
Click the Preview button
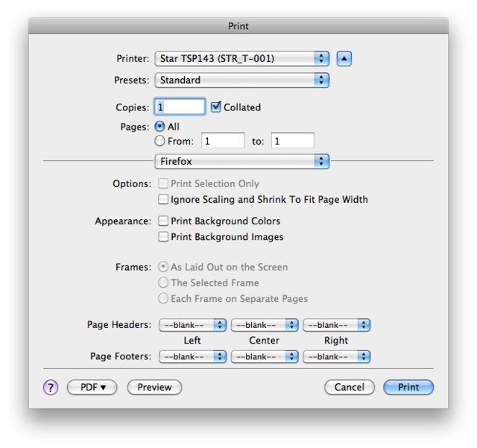point(154,387)
